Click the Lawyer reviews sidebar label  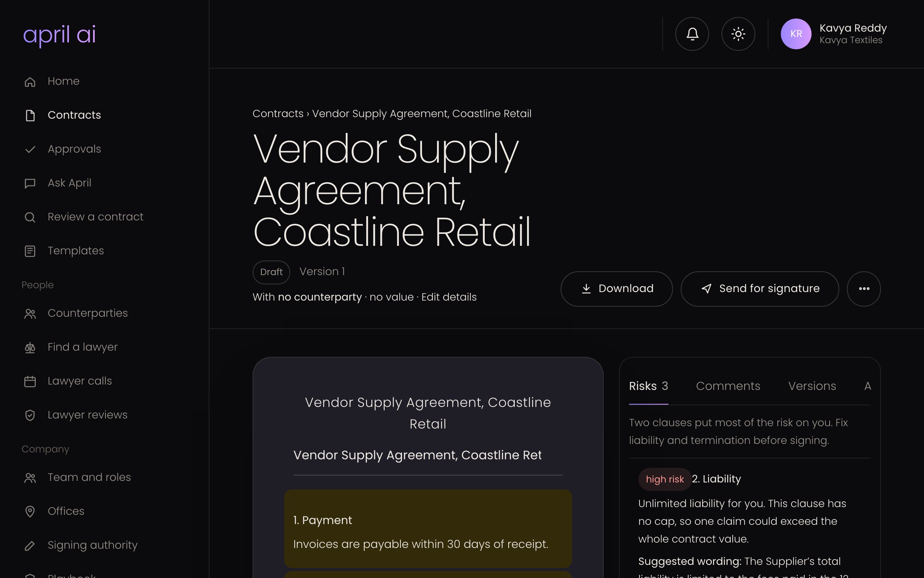tap(87, 415)
